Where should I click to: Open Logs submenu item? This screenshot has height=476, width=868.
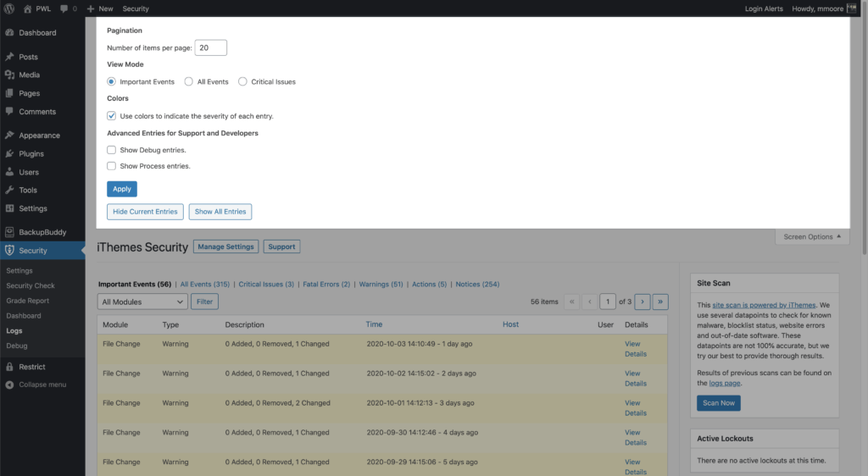pyautogui.click(x=14, y=330)
